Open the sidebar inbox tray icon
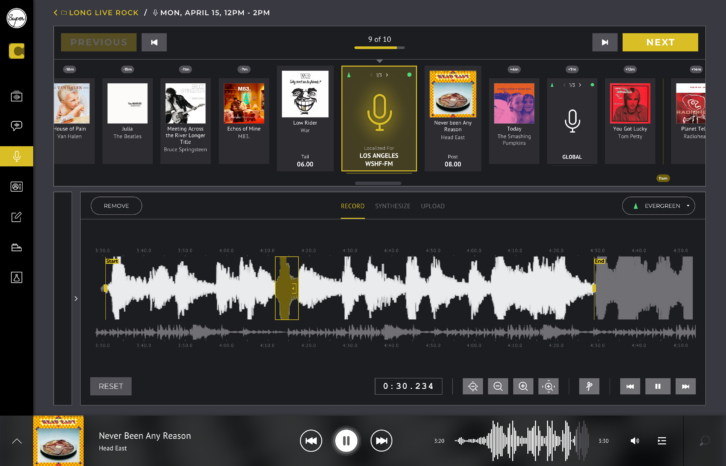 point(17,247)
